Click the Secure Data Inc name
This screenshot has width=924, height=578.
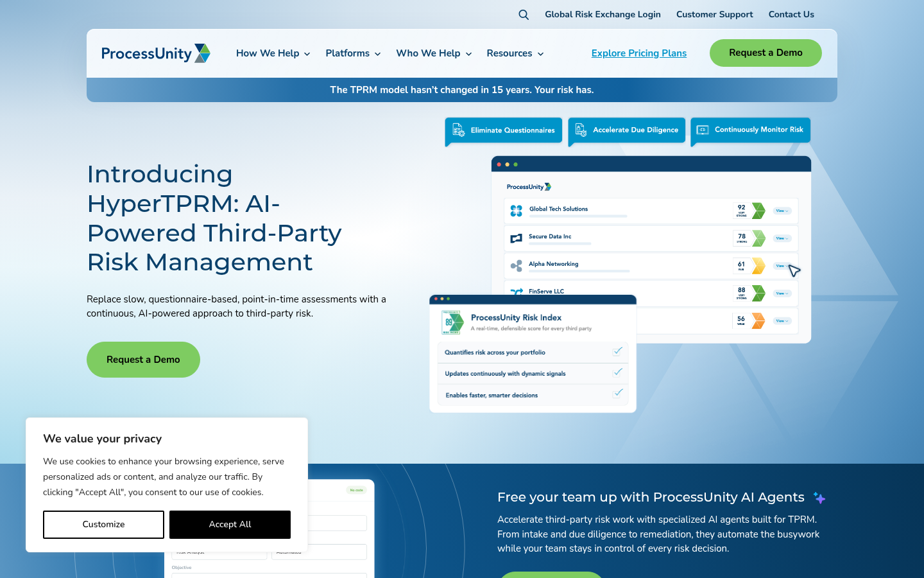tap(550, 236)
